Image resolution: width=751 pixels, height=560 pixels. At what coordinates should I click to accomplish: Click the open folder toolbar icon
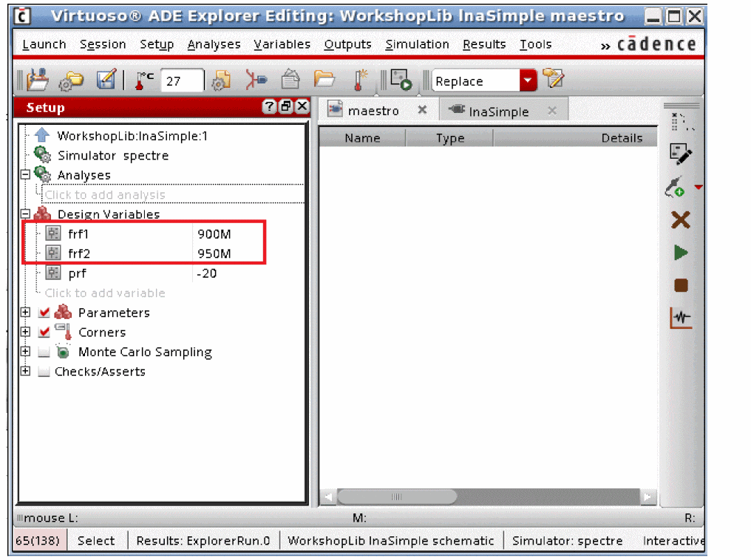(x=324, y=79)
